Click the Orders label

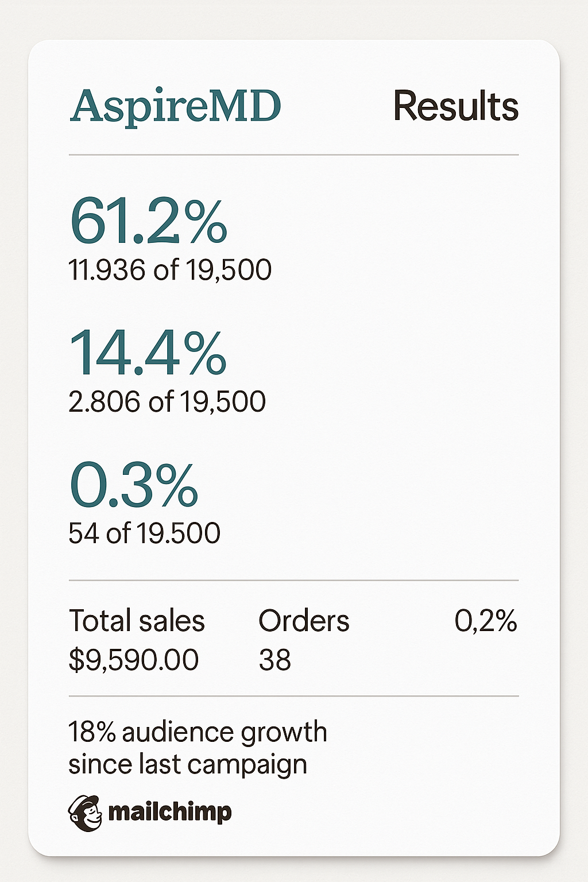pos(304,621)
